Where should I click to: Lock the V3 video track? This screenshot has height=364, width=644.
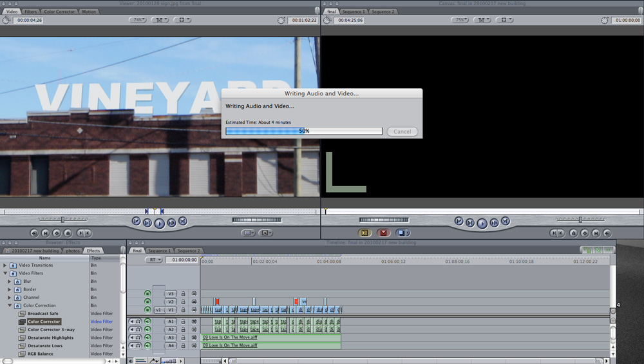[183, 294]
